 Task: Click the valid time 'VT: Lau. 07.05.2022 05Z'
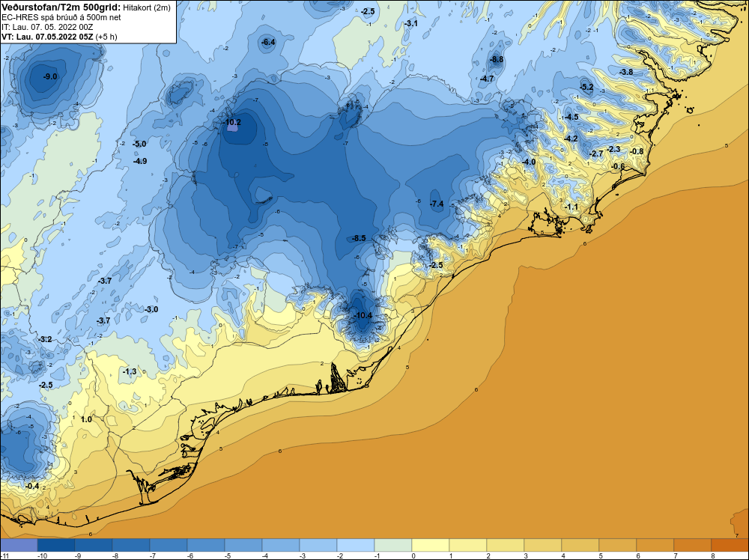48,37
